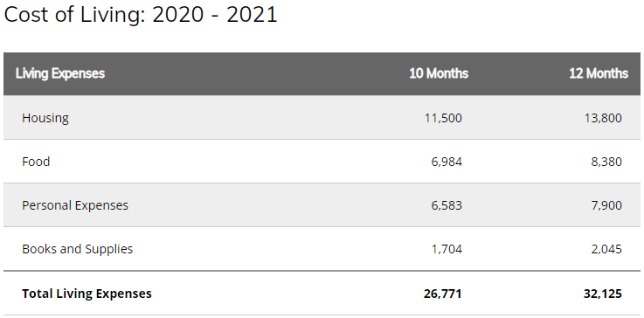Click Personal Expenses value 6,583
644x318 pixels.
point(447,205)
